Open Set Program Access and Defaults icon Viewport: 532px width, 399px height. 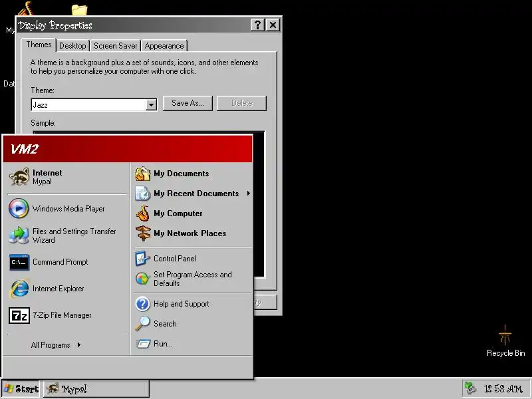coord(142,279)
